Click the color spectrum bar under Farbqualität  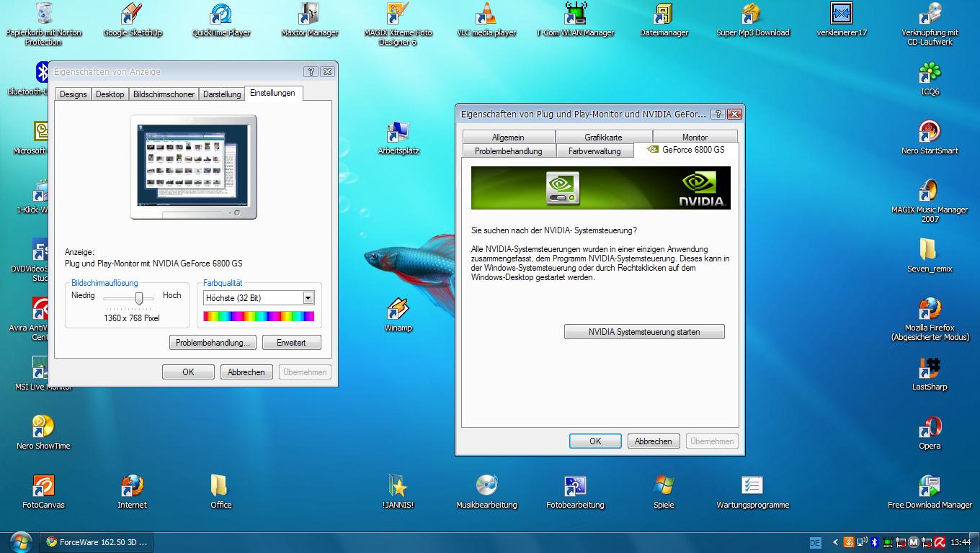[259, 316]
